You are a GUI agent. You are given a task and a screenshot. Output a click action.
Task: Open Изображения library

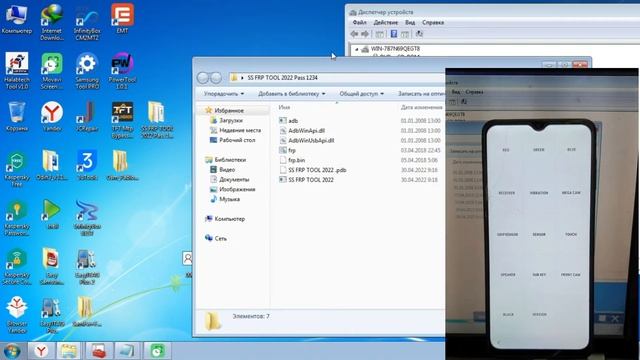237,189
